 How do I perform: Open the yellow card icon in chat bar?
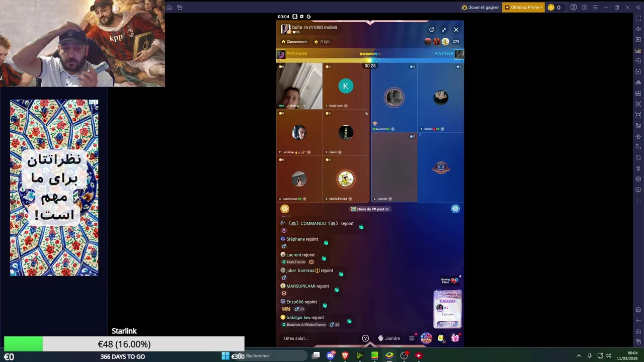pyautogui.click(x=441, y=338)
